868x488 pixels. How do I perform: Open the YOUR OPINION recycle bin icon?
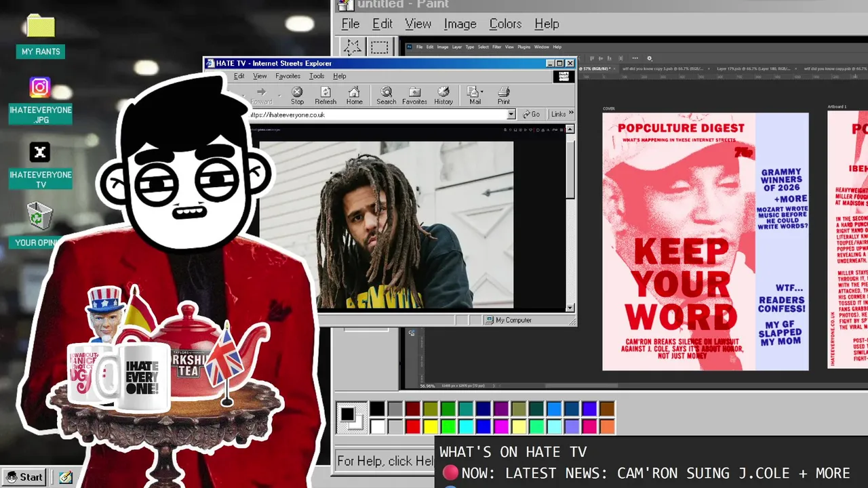pyautogui.click(x=40, y=225)
